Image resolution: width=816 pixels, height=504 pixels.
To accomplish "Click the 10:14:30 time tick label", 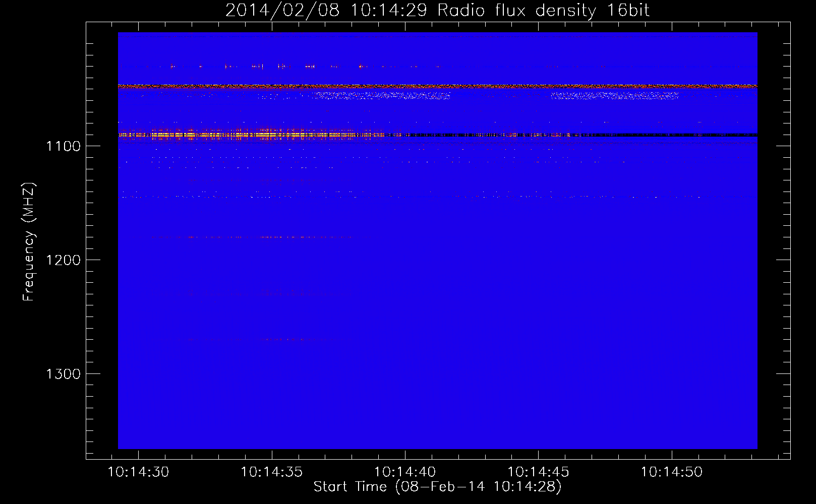I will [139, 472].
